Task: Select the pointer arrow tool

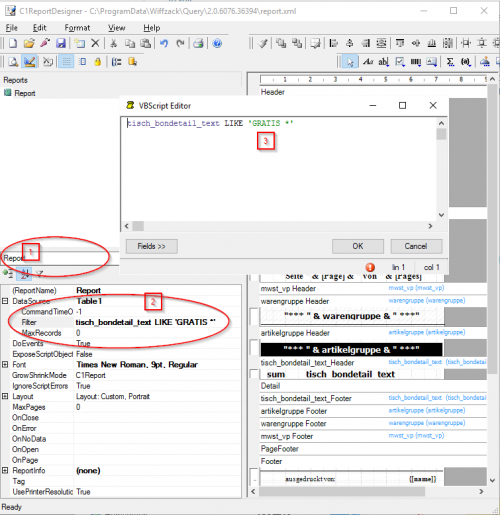Action: [x=350, y=62]
